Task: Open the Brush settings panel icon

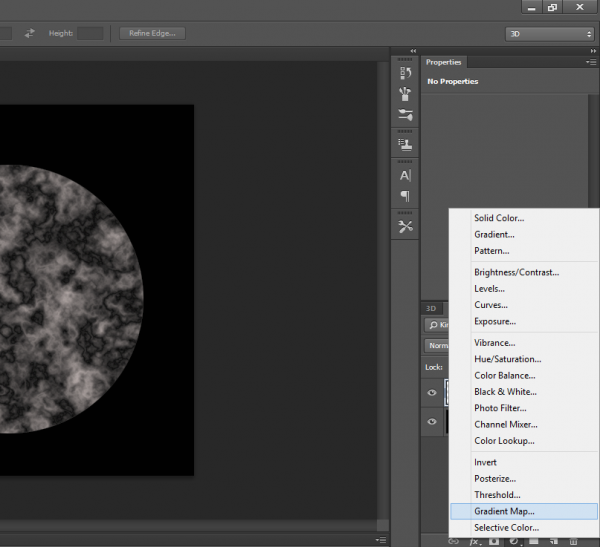Action: tap(405, 117)
